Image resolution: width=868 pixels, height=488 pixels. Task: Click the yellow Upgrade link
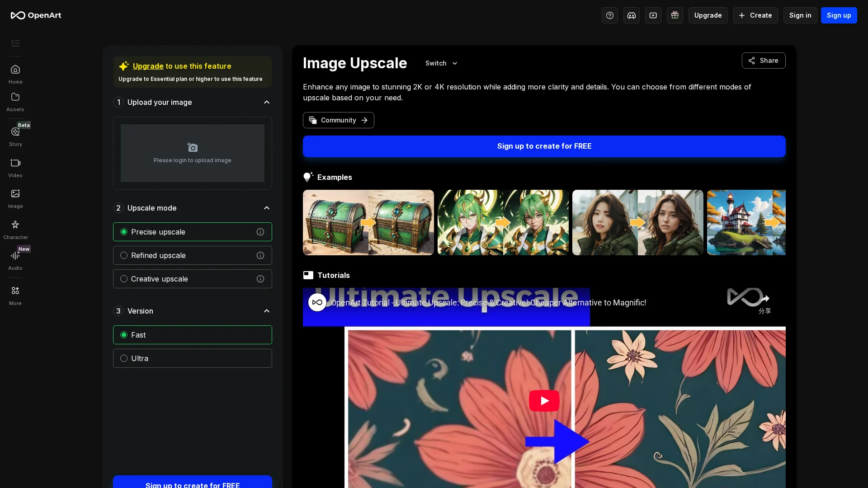click(148, 66)
